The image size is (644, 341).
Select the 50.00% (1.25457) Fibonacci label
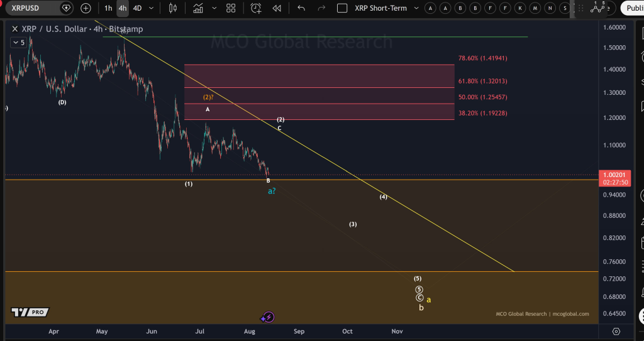[x=482, y=97]
